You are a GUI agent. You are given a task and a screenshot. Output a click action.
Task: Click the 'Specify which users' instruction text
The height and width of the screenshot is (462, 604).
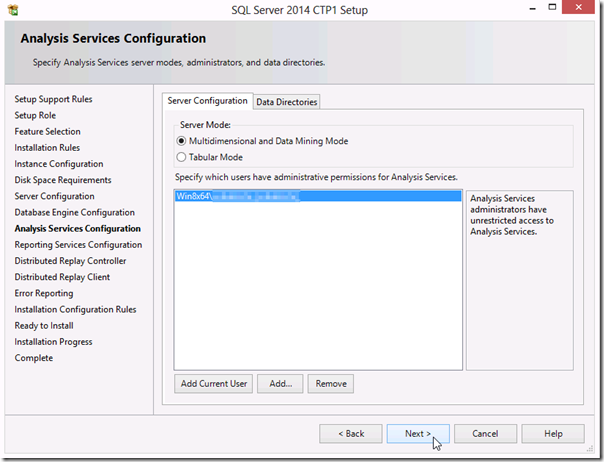click(316, 177)
